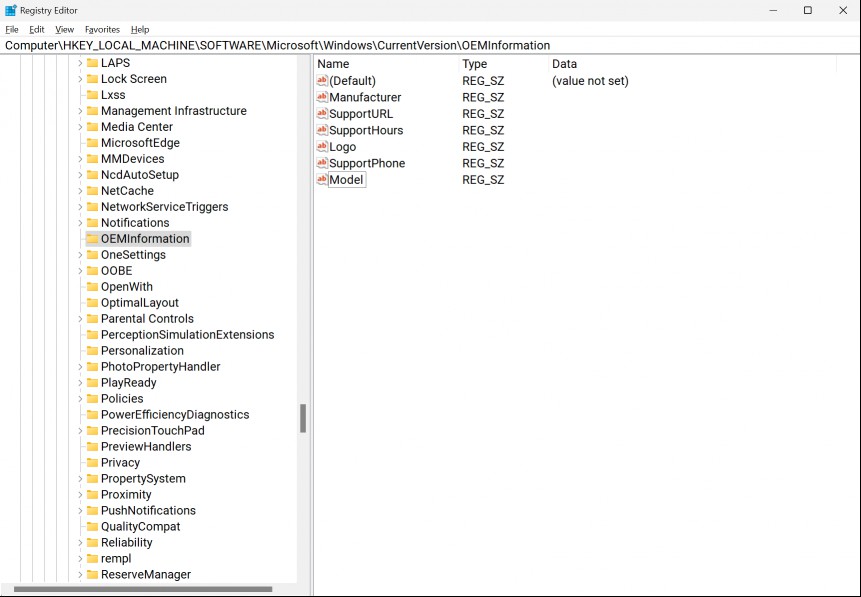Open the Help menu
This screenshot has height=597, width=861.
click(x=140, y=30)
